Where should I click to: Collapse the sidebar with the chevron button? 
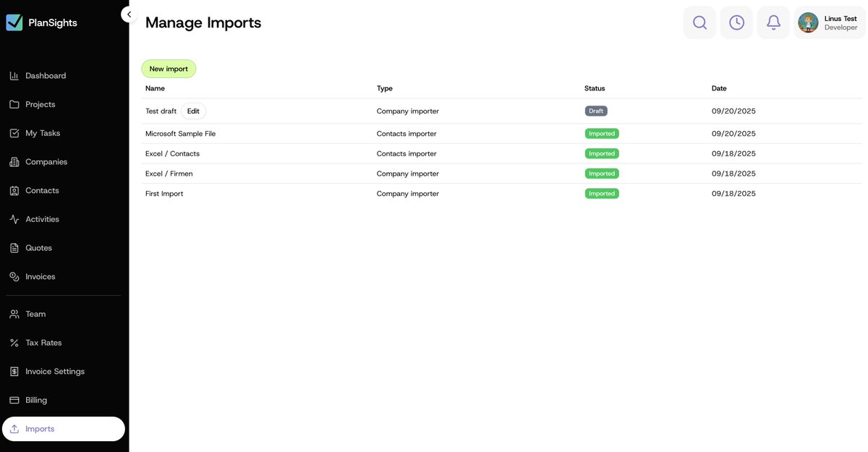(x=129, y=14)
